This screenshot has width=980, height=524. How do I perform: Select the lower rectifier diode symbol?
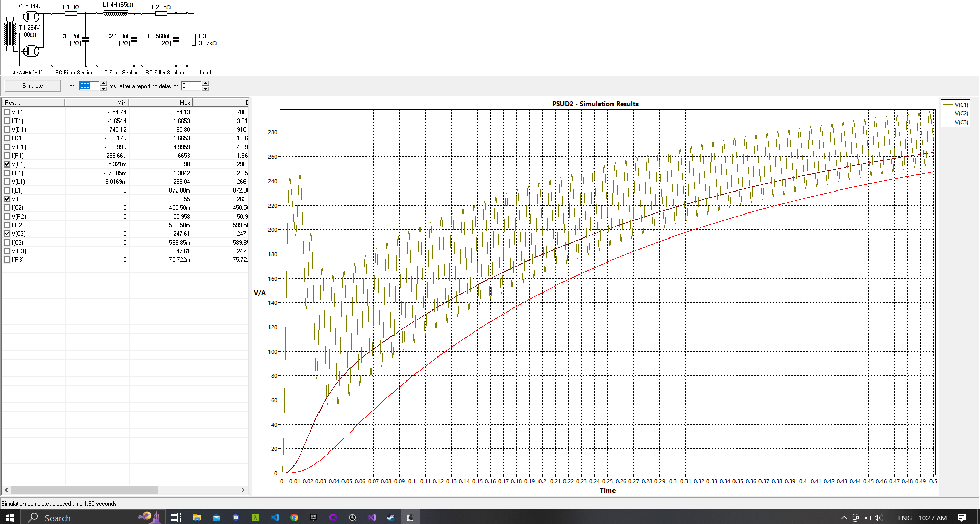(32, 51)
